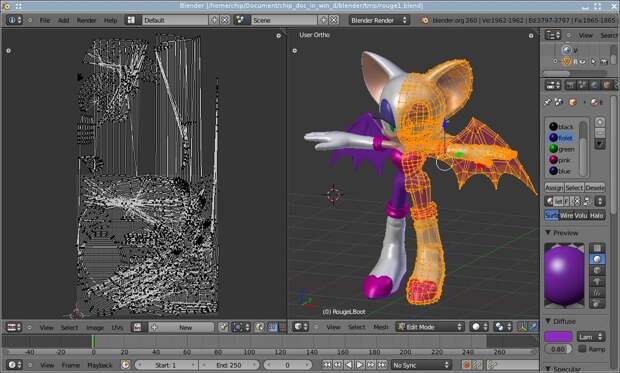This screenshot has width=620, height=373.
Task: Open the Mesh menu in viewport header
Action: 381,327
